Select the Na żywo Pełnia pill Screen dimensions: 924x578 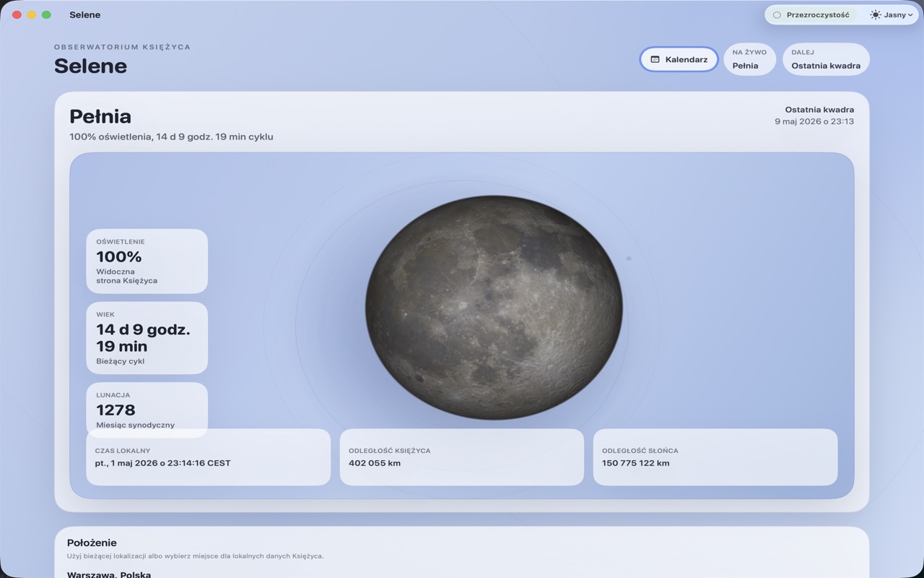749,59
